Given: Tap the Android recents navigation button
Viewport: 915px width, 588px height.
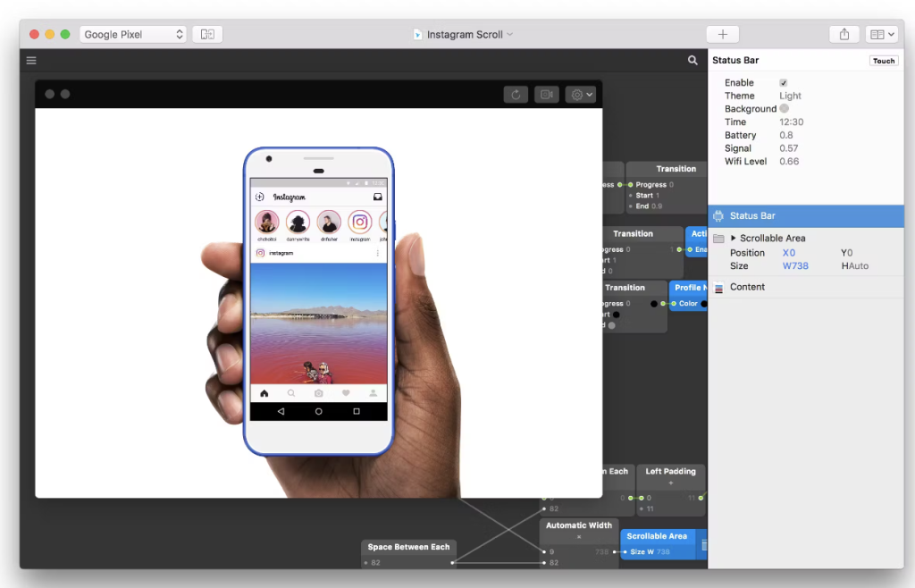Looking at the screenshot, I should [357, 411].
